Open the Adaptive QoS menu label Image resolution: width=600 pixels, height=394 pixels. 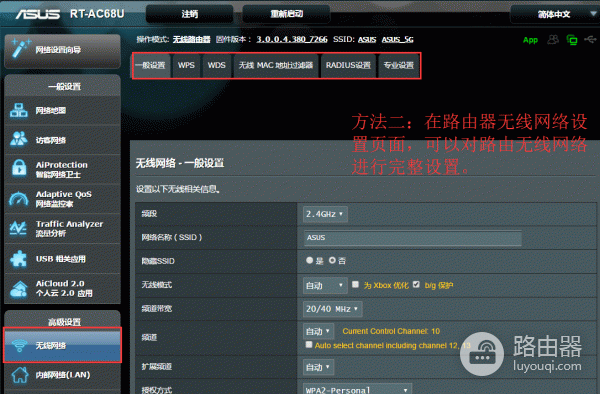pyautogui.click(x=64, y=199)
